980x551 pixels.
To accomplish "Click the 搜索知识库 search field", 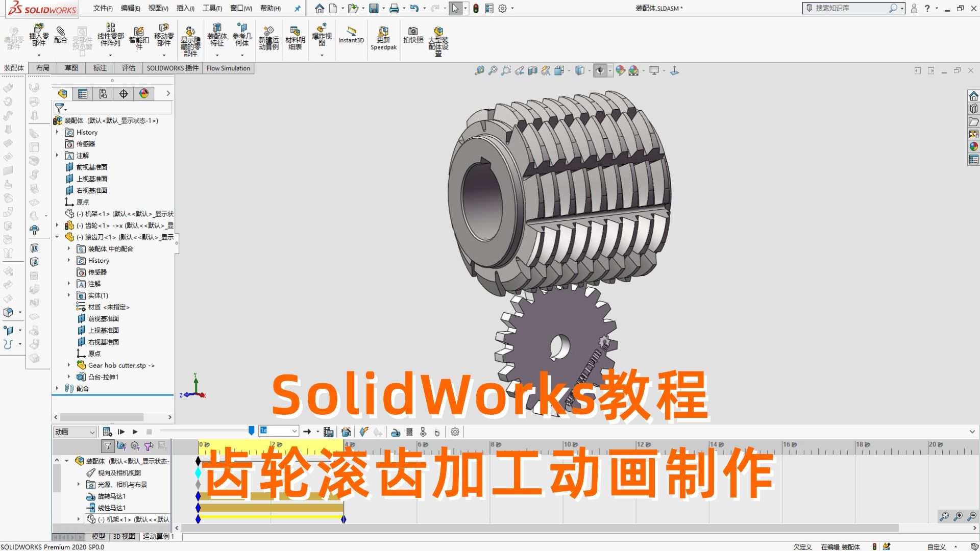I will [x=852, y=8].
